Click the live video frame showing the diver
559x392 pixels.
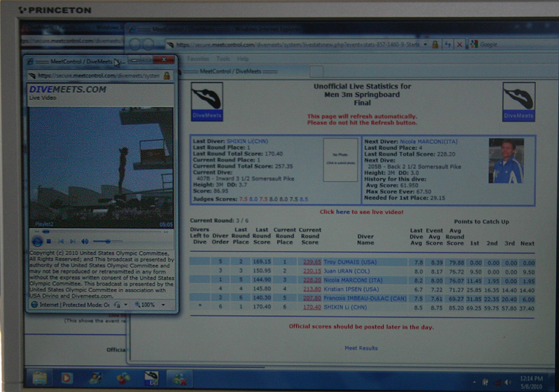pyautogui.click(x=101, y=168)
